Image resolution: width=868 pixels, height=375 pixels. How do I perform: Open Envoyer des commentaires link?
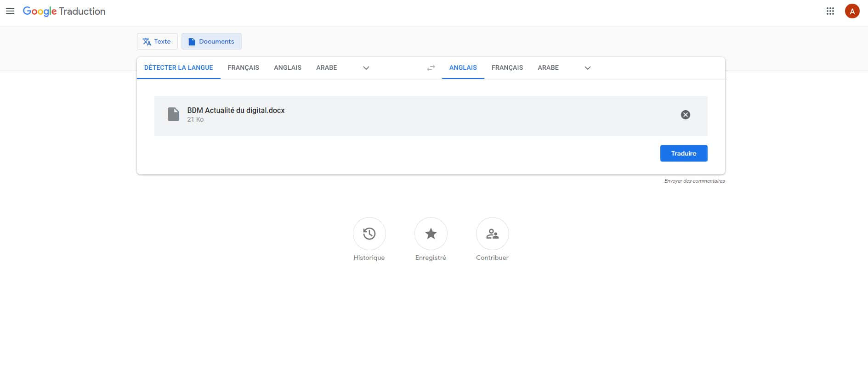pos(694,181)
